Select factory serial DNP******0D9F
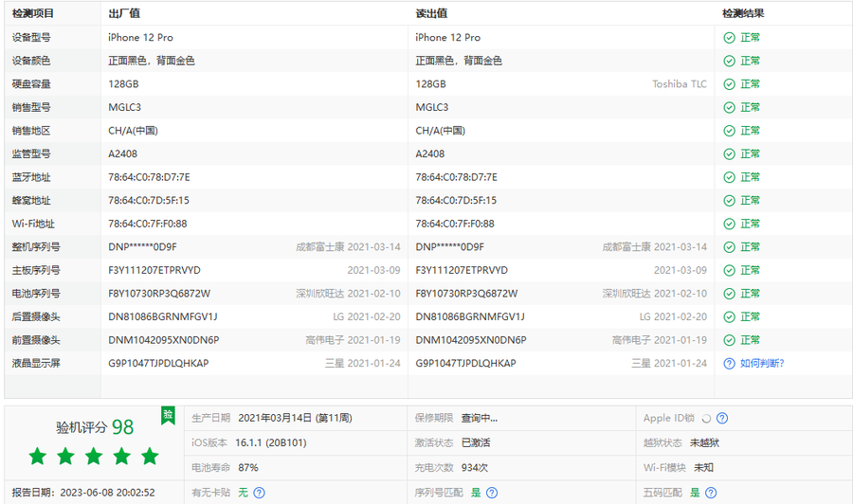 tap(142, 247)
